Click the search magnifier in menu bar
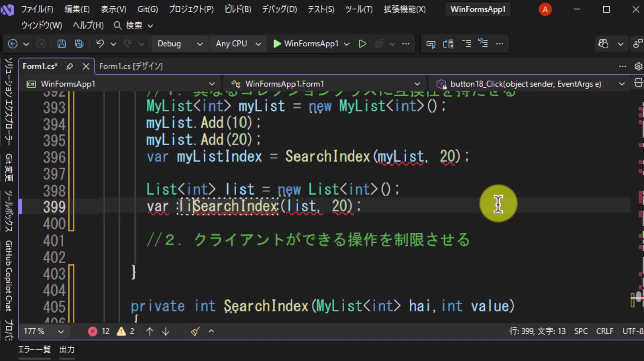The height and width of the screenshot is (361, 644). tap(117, 25)
